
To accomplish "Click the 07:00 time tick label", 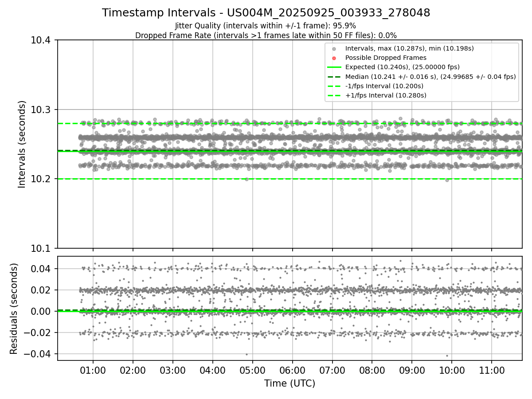I will (x=332, y=370).
